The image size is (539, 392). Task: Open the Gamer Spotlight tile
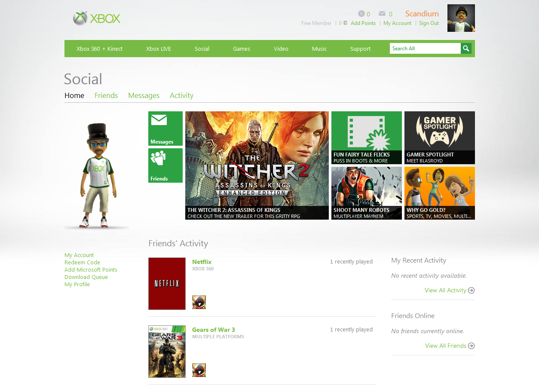point(440,138)
